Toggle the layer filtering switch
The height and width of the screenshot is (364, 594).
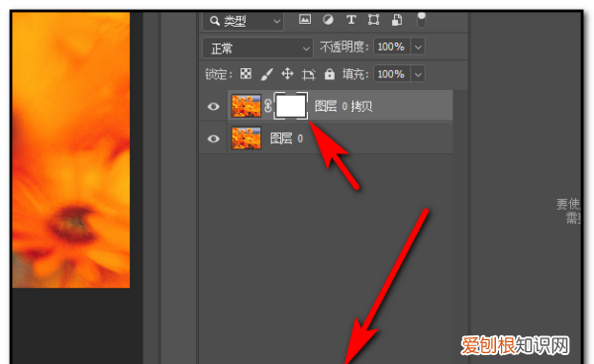(x=422, y=20)
